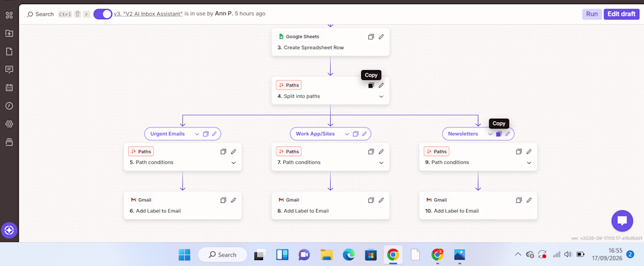The image size is (644, 266).
Task: Copy step 3 Create Spreadsheet Row
Action: 371,36
